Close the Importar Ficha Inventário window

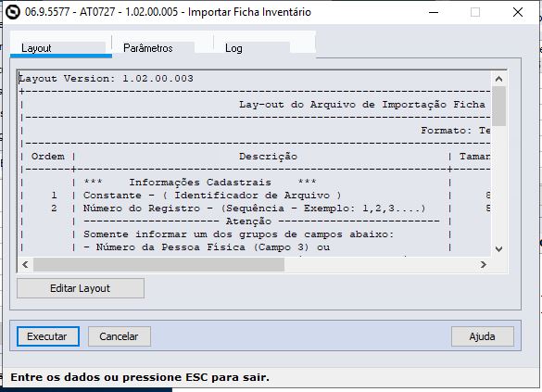518,12
